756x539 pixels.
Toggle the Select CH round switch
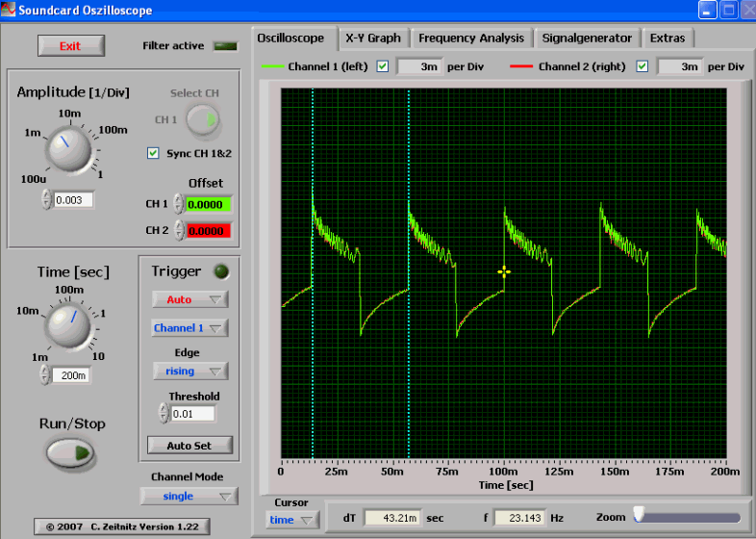pyautogui.click(x=203, y=119)
